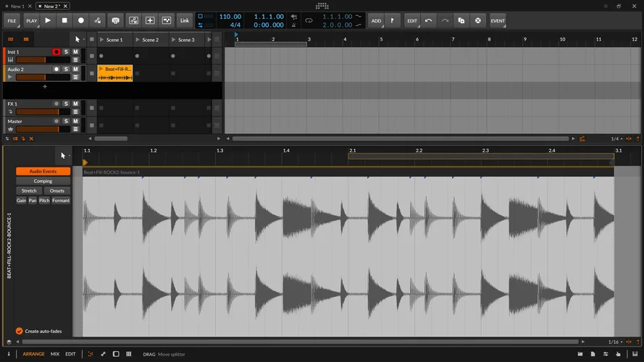Launch the Beat+Fill-R clip on Audio 2

click(x=101, y=69)
